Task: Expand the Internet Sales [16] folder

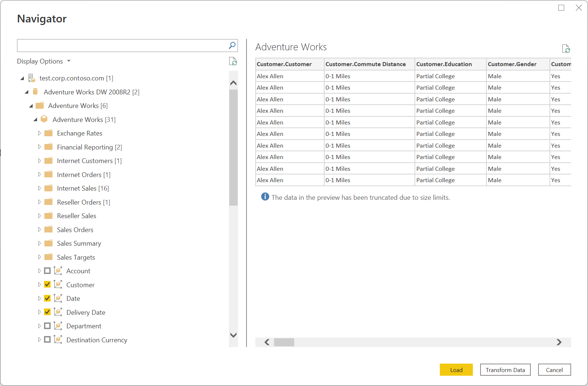Action: point(40,188)
